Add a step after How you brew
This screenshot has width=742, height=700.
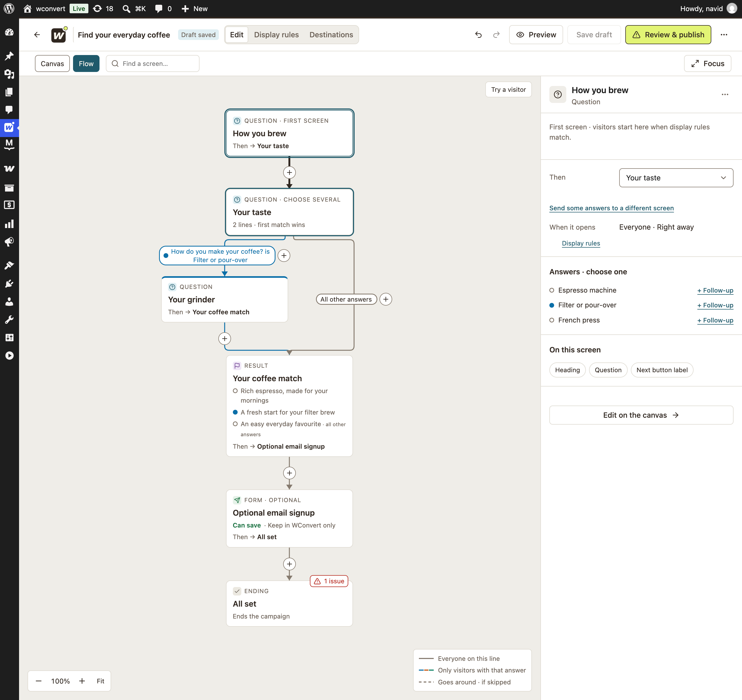pos(289,172)
